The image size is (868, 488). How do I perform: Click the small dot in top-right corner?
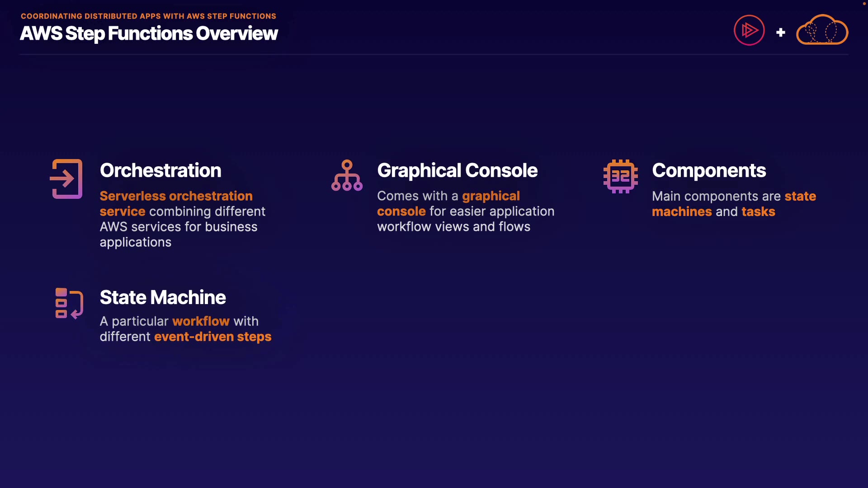[865, 3]
